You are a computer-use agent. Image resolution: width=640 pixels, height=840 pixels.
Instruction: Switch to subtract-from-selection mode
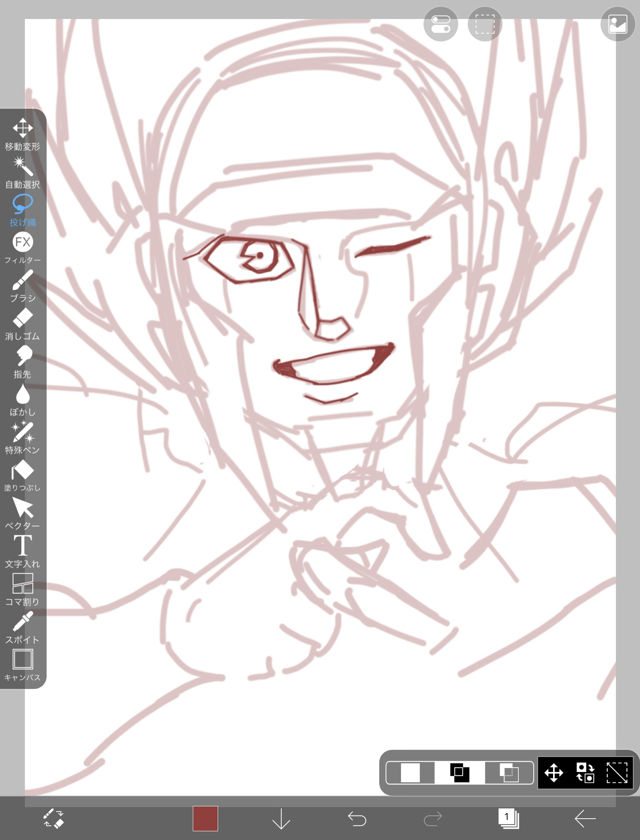[509, 773]
